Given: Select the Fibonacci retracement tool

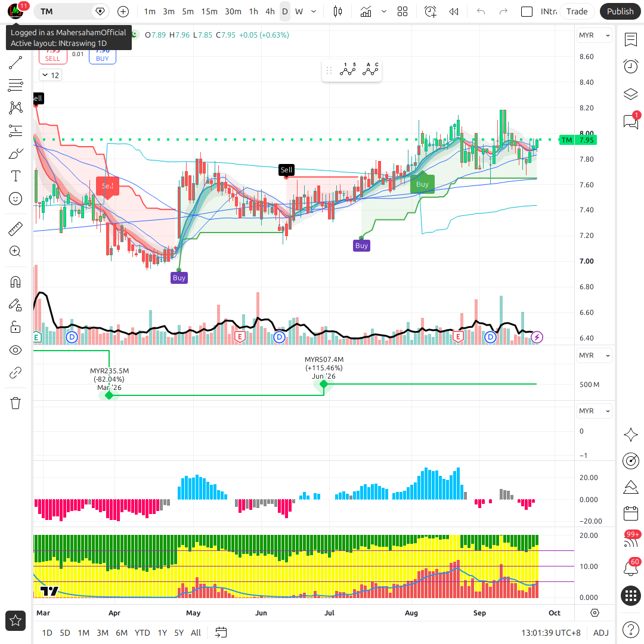Looking at the screenshot, I should [15, 85].
